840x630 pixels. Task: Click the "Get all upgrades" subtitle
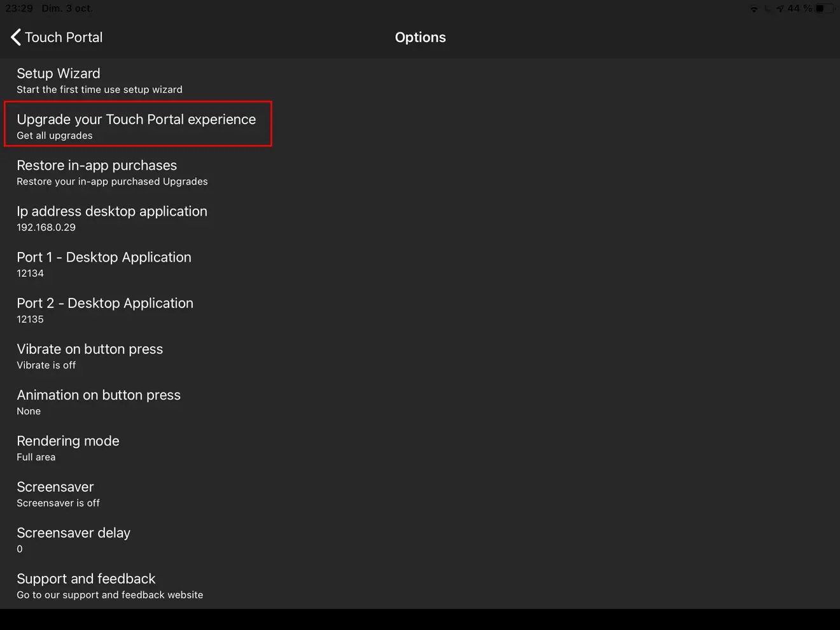coord(55,136)
